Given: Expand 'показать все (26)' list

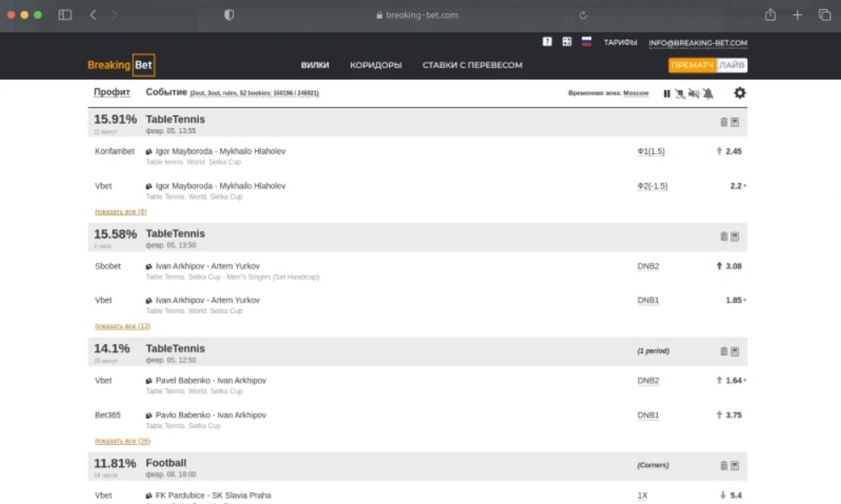Looking at the screenshot, I should [122, 441].
